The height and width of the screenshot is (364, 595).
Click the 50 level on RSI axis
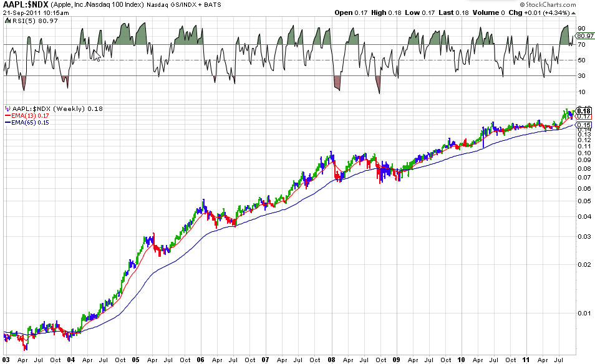[581, 60]
